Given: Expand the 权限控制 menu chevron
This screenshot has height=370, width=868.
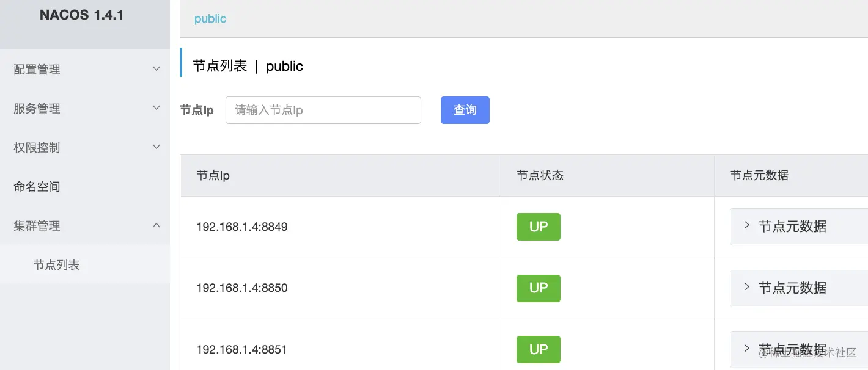Looking at the screenshot, I should point(156,147).
